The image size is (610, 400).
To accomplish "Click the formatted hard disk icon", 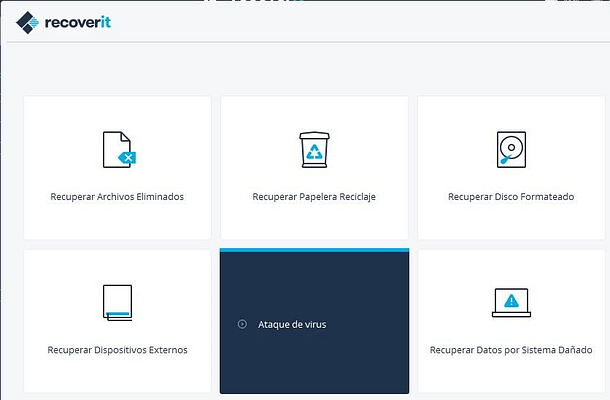I will tap(511, 149).
